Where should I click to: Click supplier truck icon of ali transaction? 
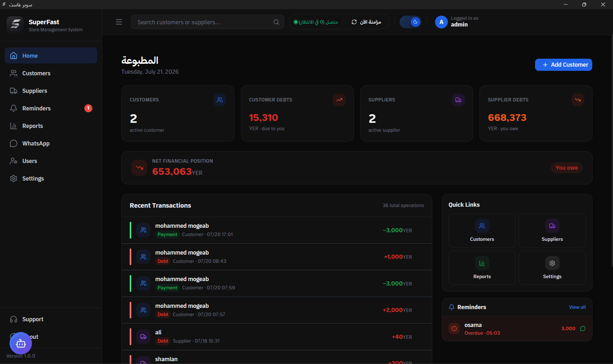coord(143,337)
